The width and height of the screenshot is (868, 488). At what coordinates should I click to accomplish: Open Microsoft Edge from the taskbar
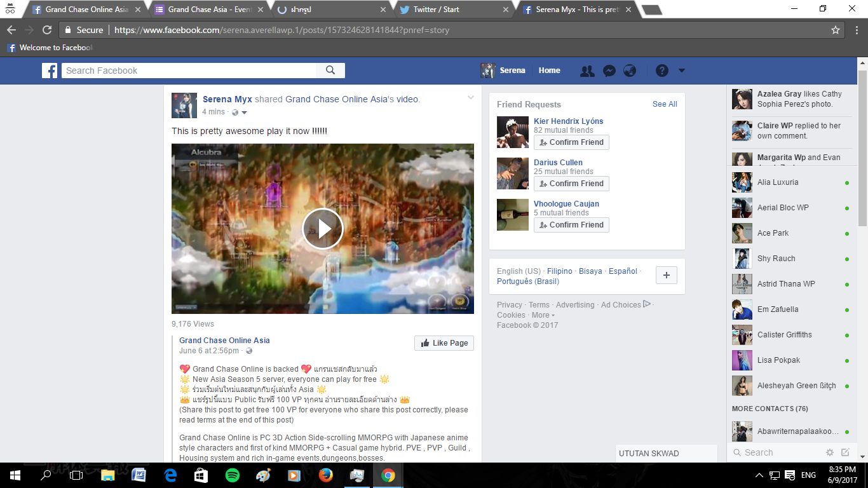click(x=170, y=475)
